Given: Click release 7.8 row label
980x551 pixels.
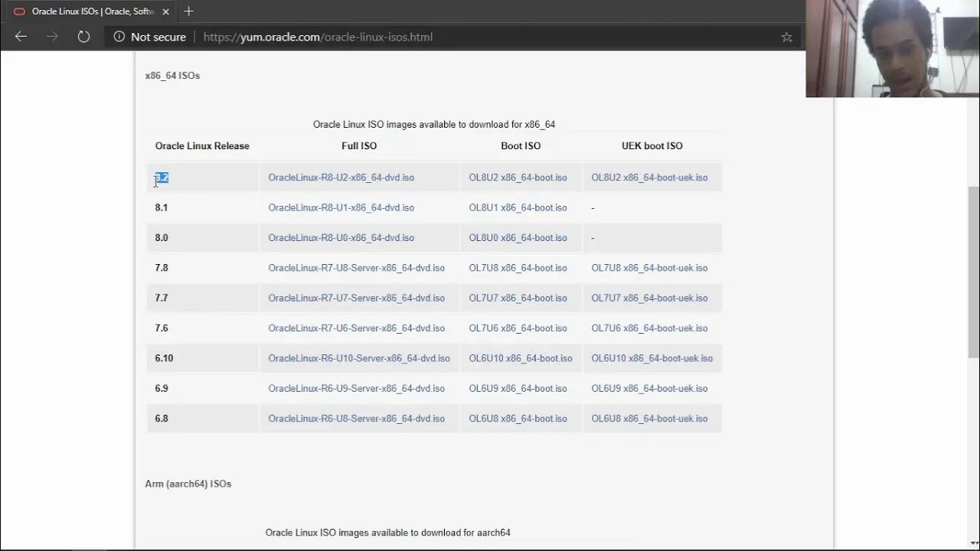Looking at the screenshot, I should point(162,268).
